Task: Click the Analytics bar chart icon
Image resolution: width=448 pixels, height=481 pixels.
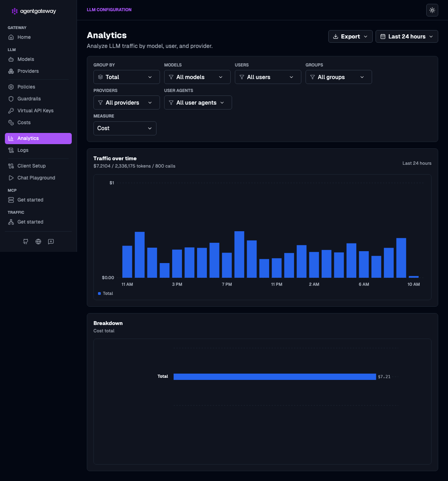Action: (11, 138)
